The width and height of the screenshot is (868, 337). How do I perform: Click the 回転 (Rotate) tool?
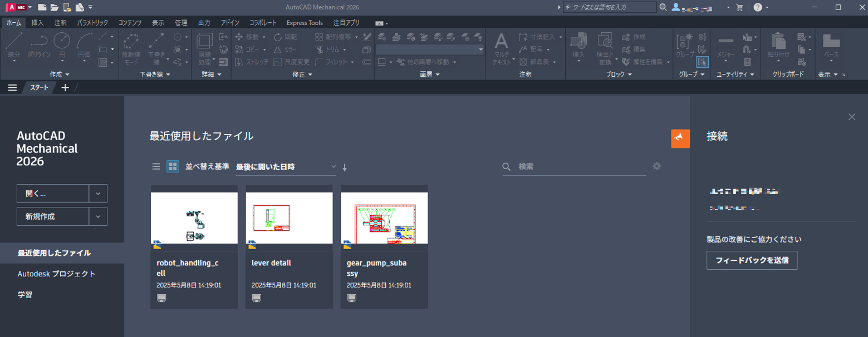pyautogui.click(x=286, y=37)
